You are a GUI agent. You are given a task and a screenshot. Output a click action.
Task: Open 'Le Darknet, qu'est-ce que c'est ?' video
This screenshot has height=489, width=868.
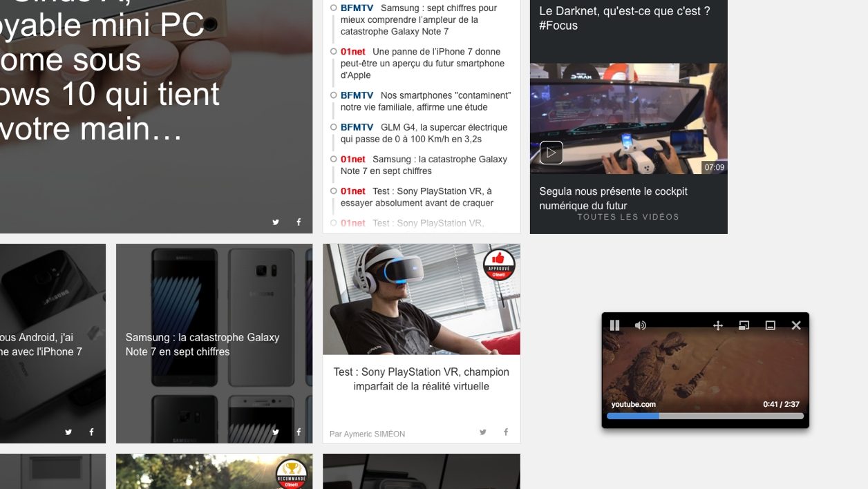(624, 18)
